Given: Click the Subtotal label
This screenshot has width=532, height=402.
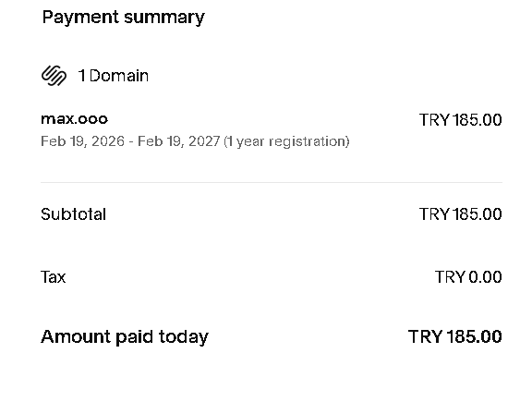Looking at the screenshot, I should [x=73, y=214].
